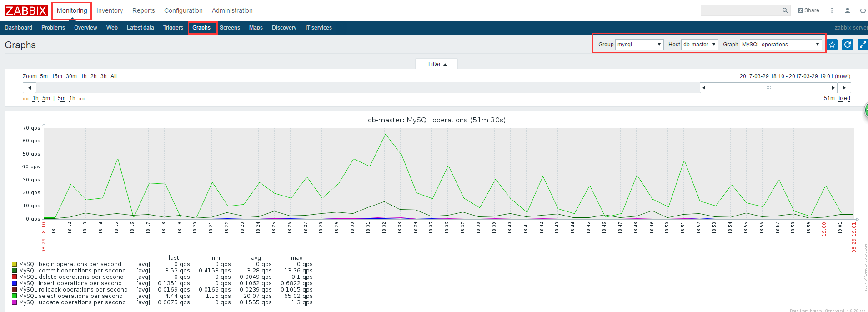Set zoom to 5m
This screenshot has width=868, height=312.
pyautogui.click(x=44, y=76)
